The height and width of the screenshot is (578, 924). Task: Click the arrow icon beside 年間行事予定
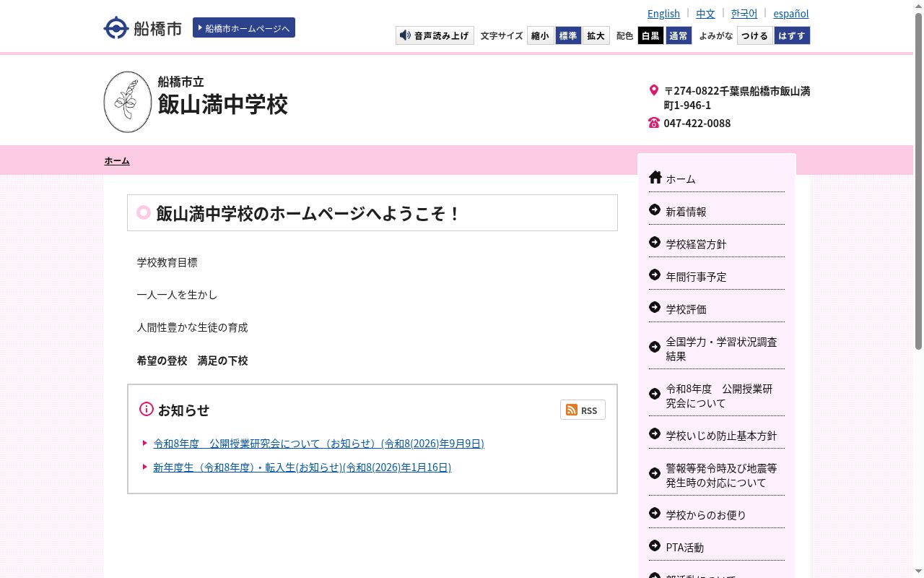(x=655, y=275)
